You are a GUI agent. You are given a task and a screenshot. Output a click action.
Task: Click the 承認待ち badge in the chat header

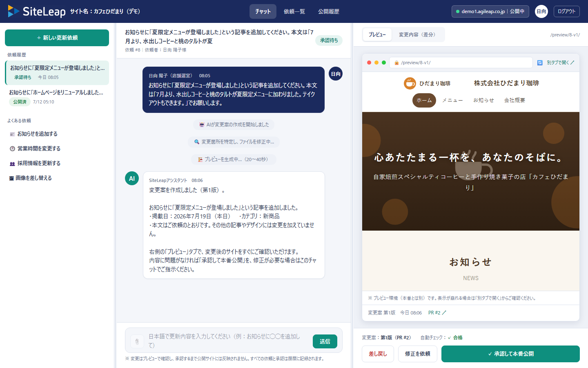(329, 40)
